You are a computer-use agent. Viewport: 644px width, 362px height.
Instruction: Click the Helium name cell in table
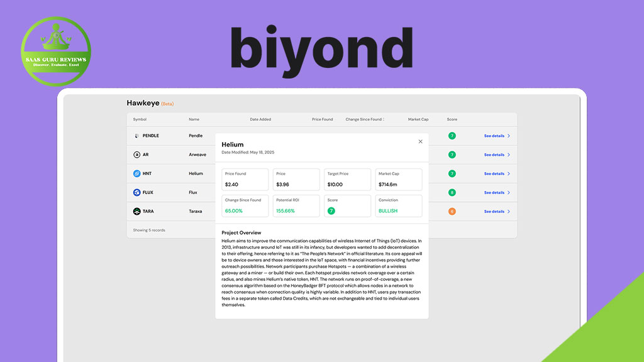click(x=196, y=173)
